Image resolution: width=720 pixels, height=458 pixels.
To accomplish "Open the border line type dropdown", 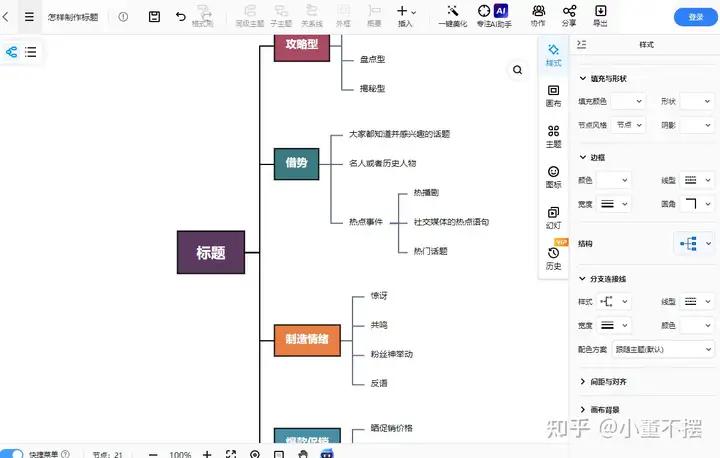I will (x=697, y=180).
